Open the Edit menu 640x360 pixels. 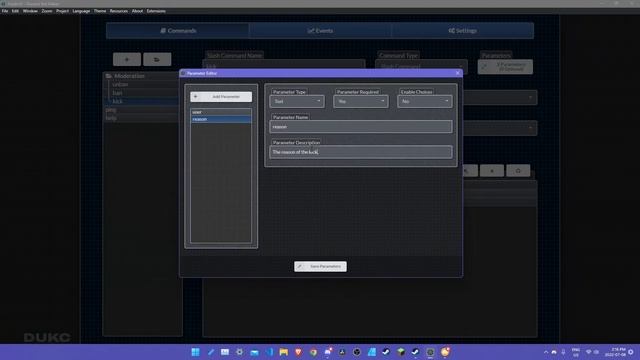15,11
